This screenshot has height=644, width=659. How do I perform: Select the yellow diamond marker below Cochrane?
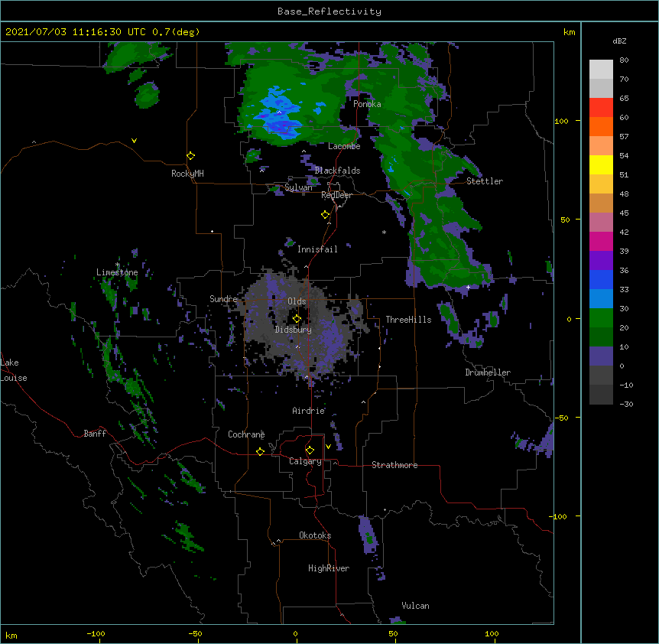click(260, 451)
